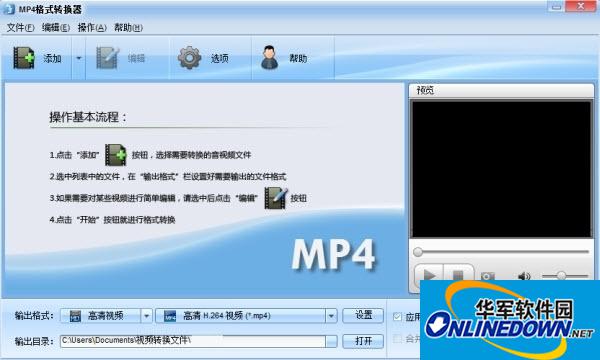Click the 帮助 toolbar label
Viewport: 600px width, 360px height.
click(x=298, y=58)
